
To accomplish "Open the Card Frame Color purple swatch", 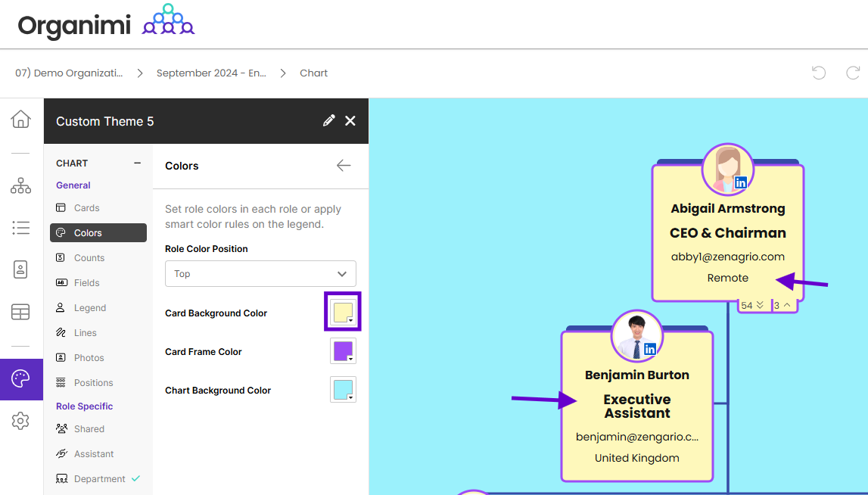I will pyautogui.click(x=343, y=351).
